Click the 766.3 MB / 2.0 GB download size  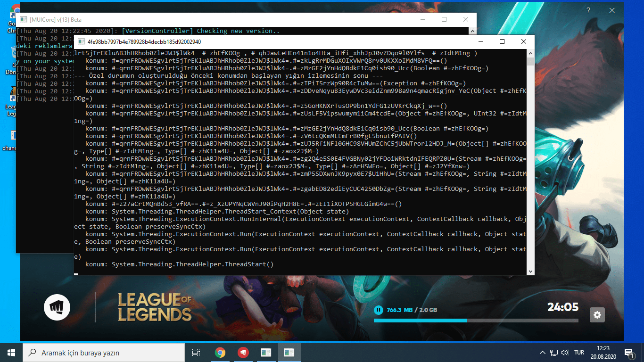[412, 310]
